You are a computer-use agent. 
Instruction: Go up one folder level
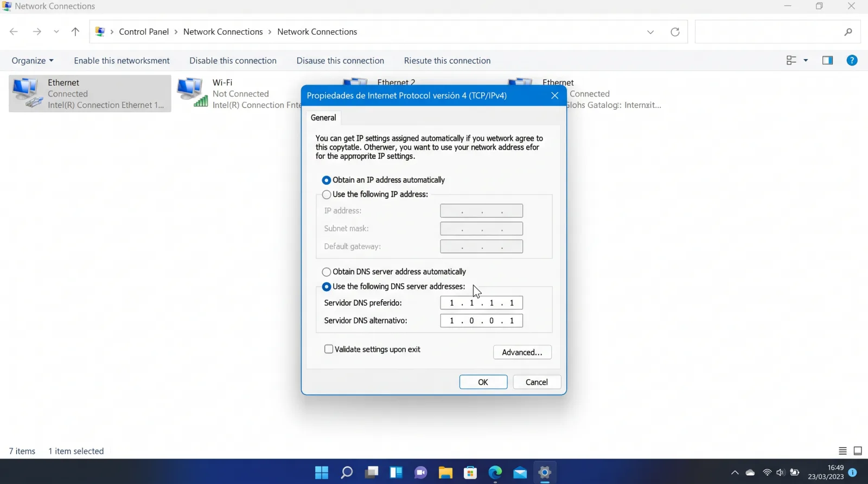(75, 31)
